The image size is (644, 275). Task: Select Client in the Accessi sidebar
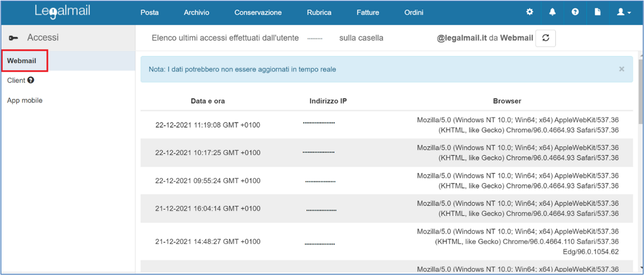pos(16,80)
